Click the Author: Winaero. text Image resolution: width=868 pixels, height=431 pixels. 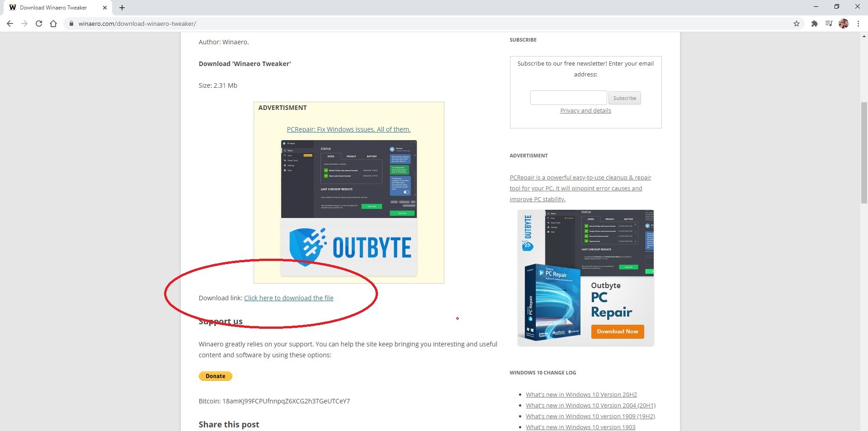pos(224,42)
